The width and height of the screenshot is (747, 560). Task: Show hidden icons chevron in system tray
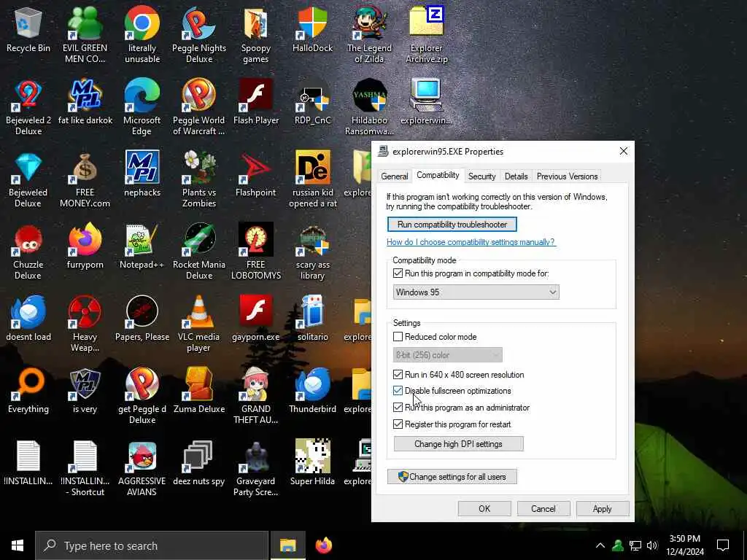tap(600, 545)
